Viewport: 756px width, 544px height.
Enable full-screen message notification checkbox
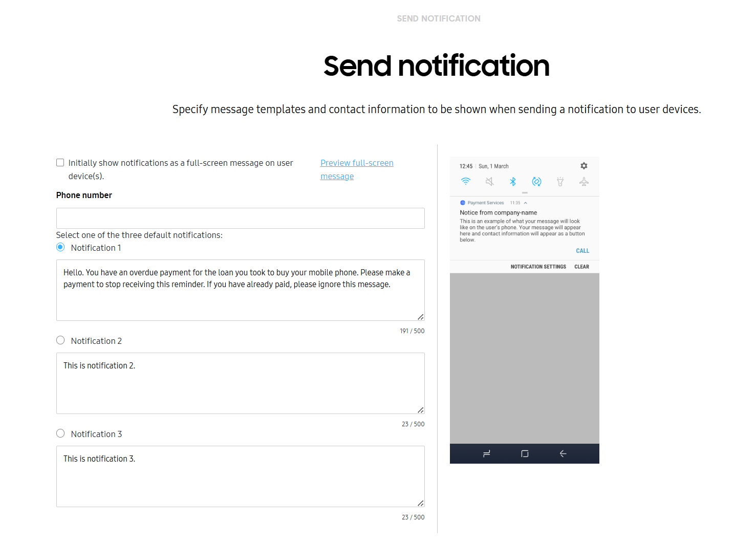click(x=60, y=163)
